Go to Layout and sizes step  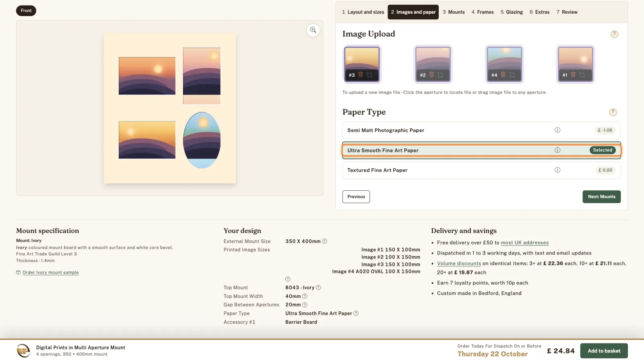363,12
